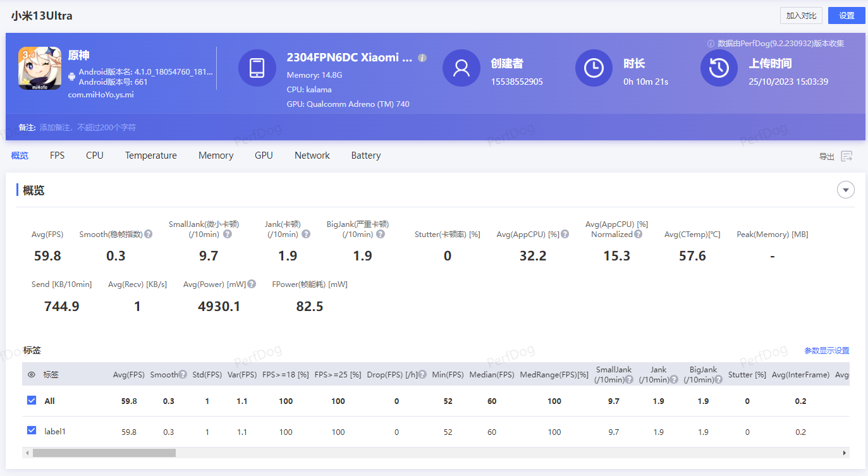868x476 pixels.
Task: Click info icon before PerfDog version notice
Action: click(711, 44)
